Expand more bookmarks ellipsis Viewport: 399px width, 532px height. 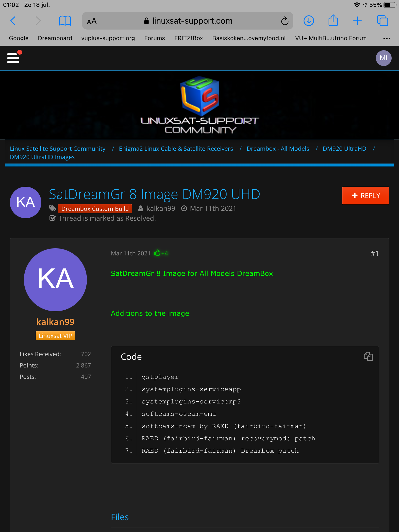click(x=387, y=38)
